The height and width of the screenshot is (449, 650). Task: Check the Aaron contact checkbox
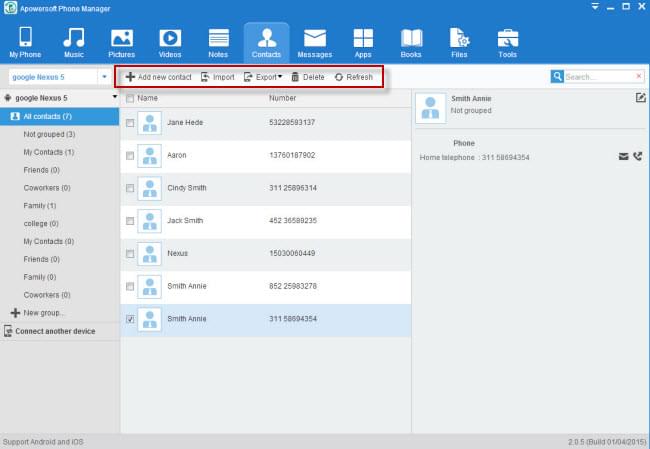click(130, 156)
